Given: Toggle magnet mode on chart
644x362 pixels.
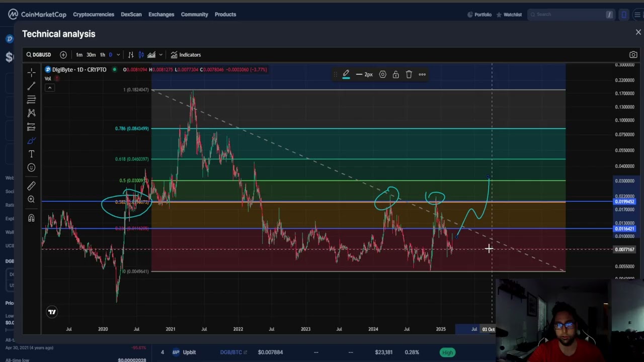Looking at the screenshot, I should tap(31, 218).
